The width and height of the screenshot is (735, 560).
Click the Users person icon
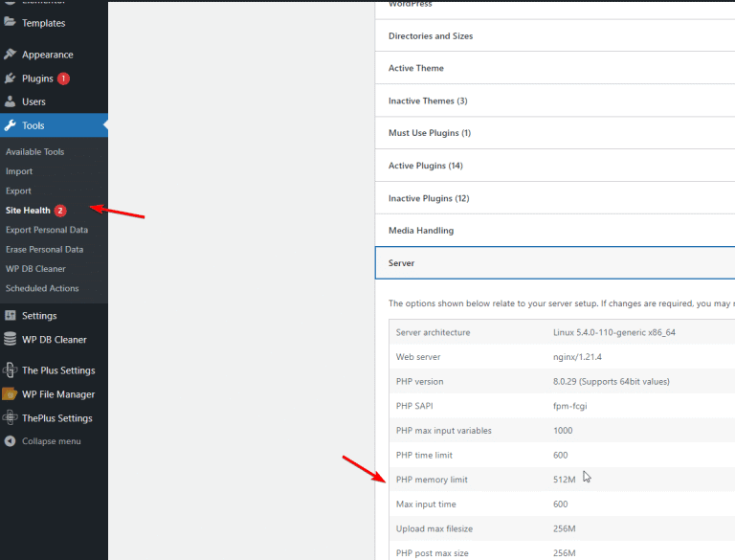[x=10, y=101]
